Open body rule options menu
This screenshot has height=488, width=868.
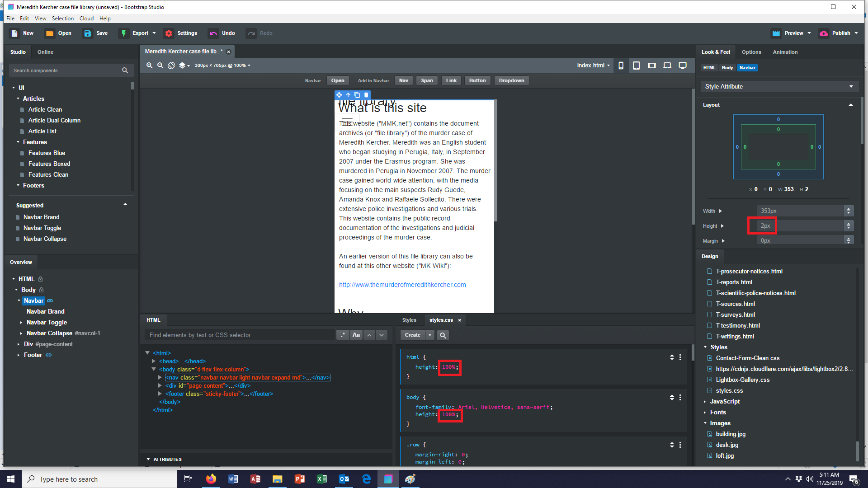click(680, 397)
